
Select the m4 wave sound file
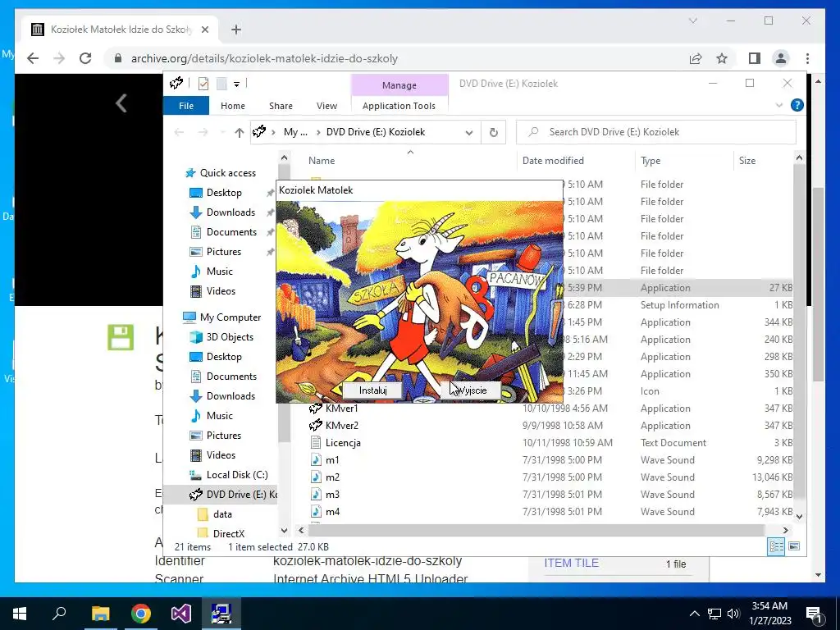332,512
